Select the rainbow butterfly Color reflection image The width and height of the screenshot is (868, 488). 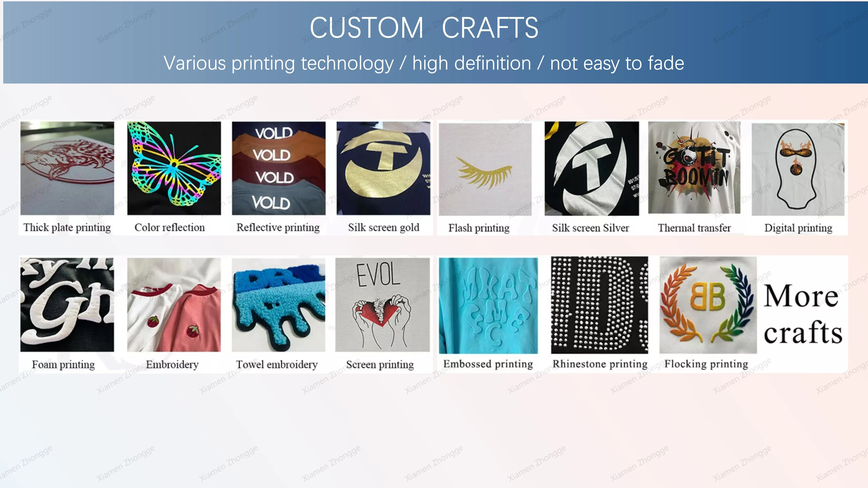(x=174, y=168)
